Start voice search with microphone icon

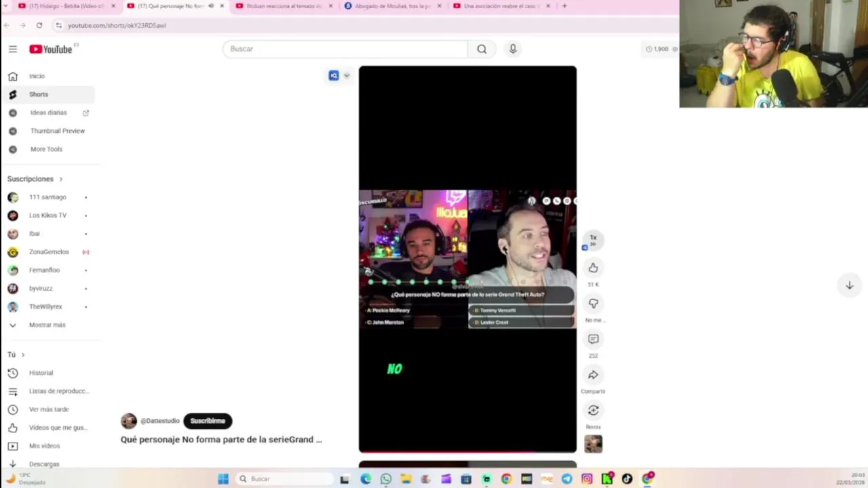[x=513, y=49]
